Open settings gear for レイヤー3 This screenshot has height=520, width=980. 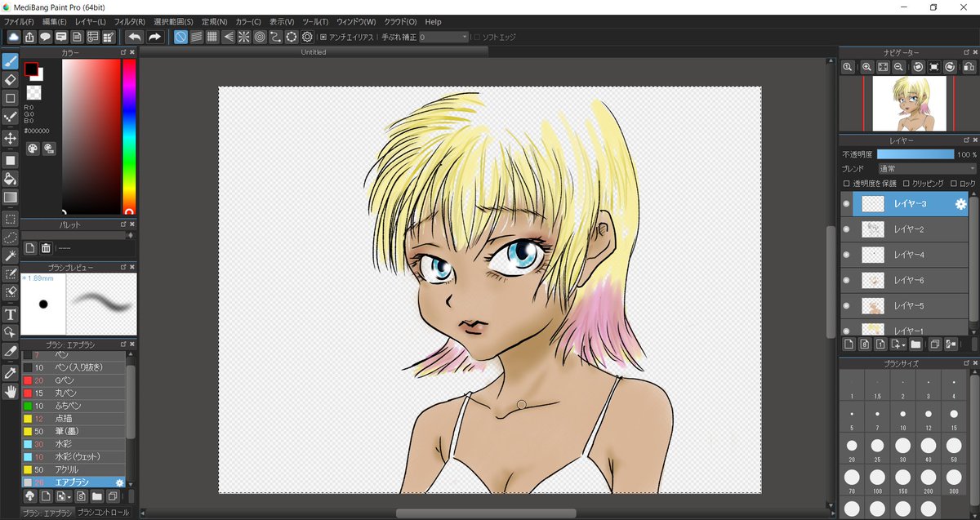tap(960, 204)
